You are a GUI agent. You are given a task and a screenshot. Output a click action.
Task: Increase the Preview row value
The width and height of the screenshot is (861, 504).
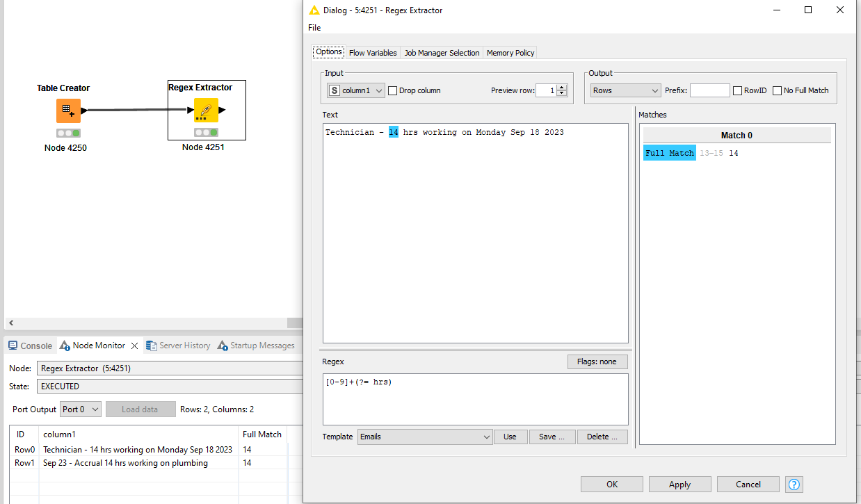[x=562, y=87]
